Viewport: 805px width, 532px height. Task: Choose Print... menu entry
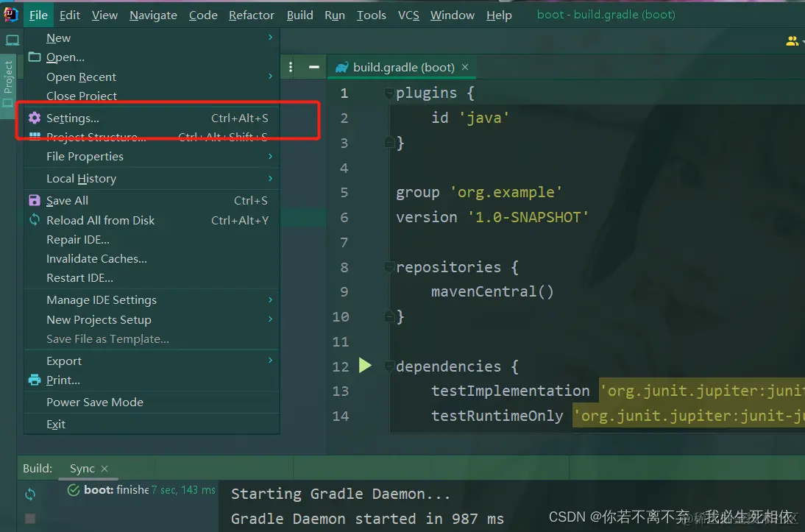[152, 380]
